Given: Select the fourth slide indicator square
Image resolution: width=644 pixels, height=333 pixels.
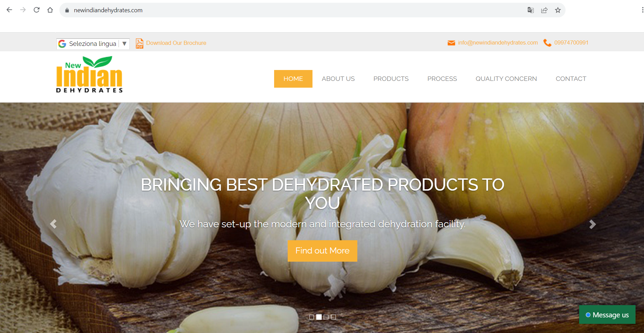Looking at the screenshot, I should point(334,317).
